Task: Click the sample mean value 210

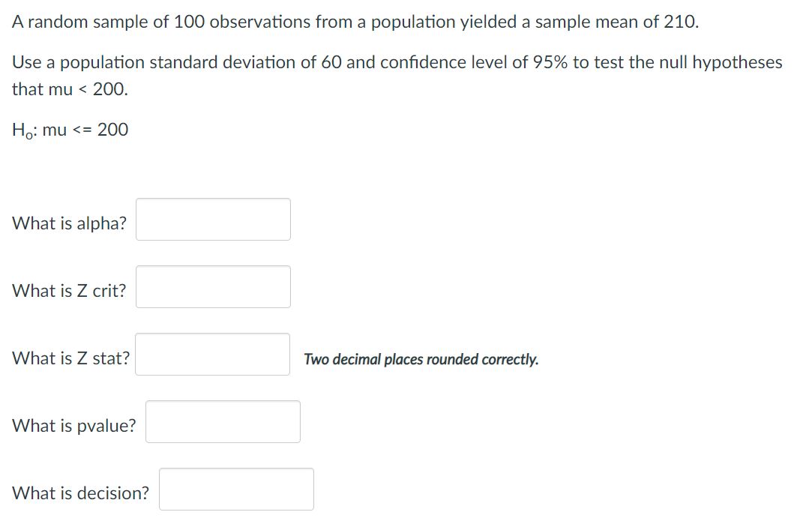Action: (679, 22)
